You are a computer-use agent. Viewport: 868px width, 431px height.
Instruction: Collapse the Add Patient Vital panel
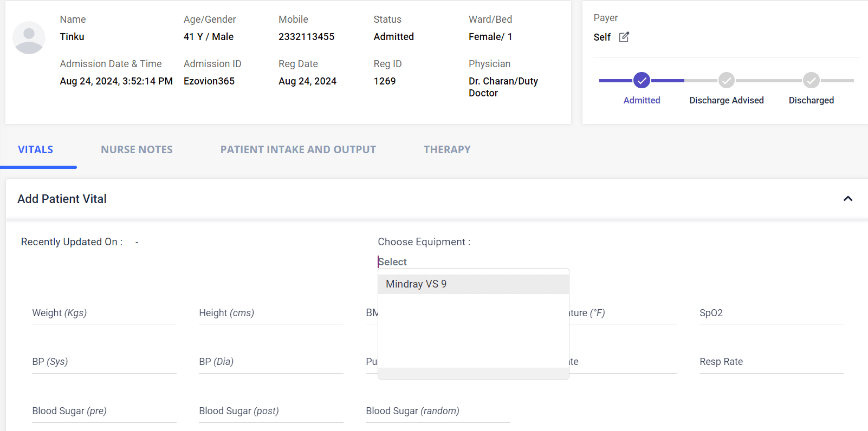point(848,199)
